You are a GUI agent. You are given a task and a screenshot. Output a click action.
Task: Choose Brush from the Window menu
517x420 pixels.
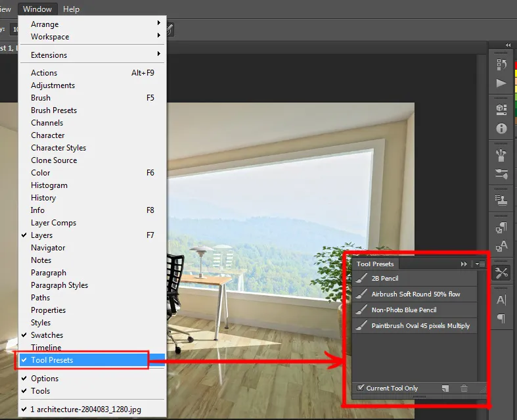[x=93, y=98]
